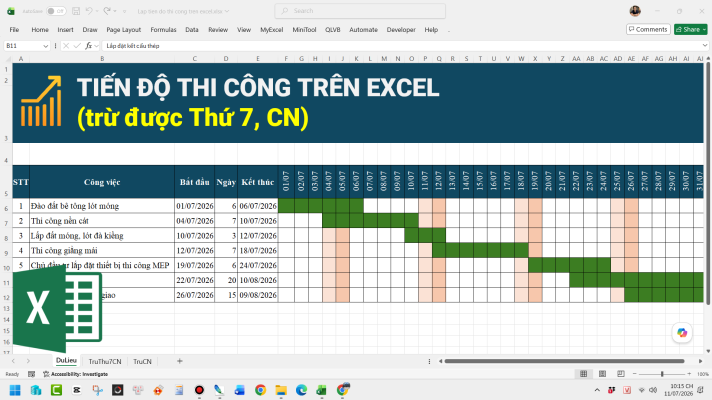This screenshot has width=712, height=400.
Task: Click the Redo arrow icon
Action: 107,11
